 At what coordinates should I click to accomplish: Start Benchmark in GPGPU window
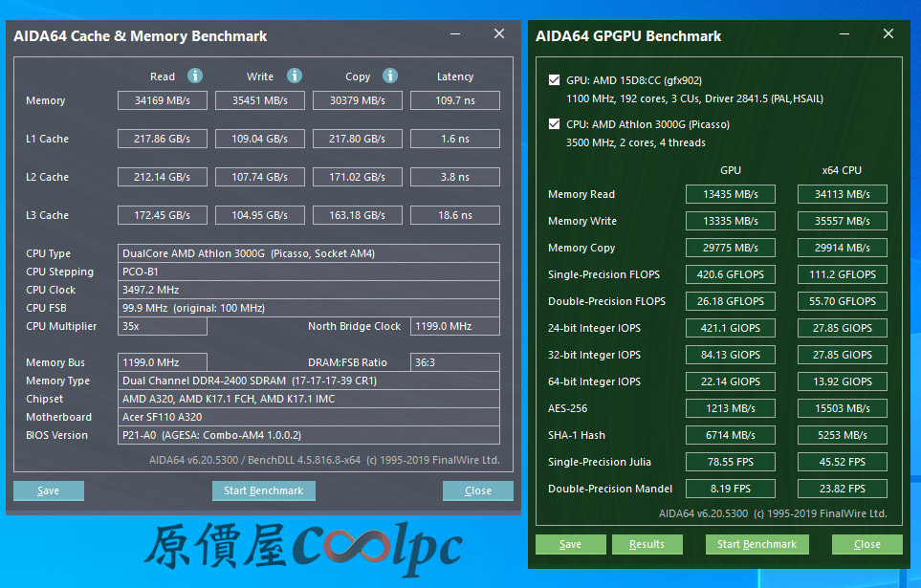pos(757,544)
